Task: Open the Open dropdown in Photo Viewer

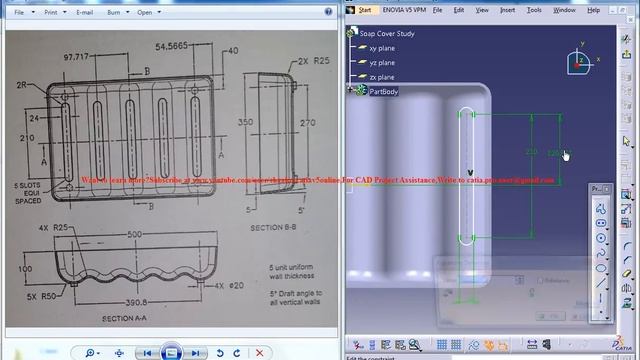Action: [x=149, y=12]
